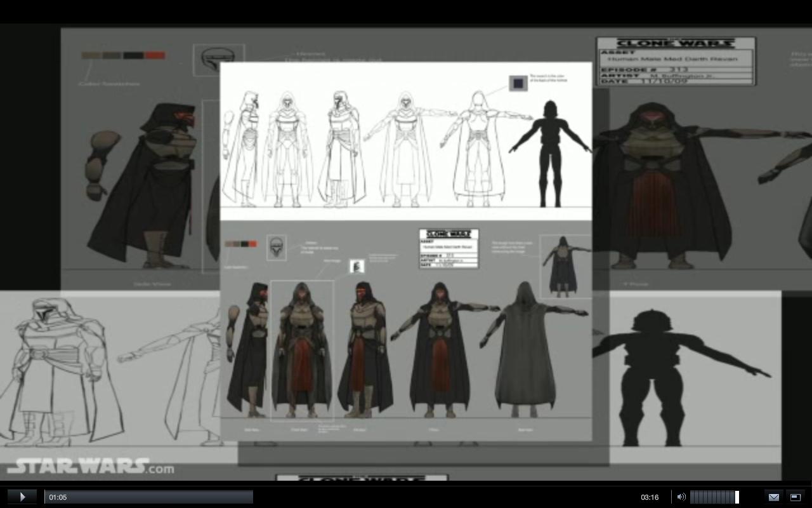Click the top-right Clone Wars asset info box
Viewport: 812px width, 508px height.
tap(676, 61)
